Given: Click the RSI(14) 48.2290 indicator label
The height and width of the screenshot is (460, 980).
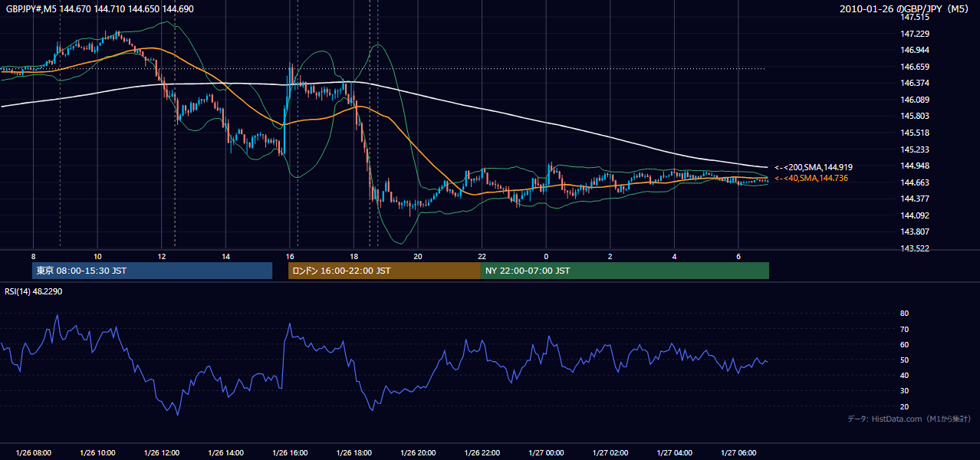Looking at the screenshot, I should 34,291.
